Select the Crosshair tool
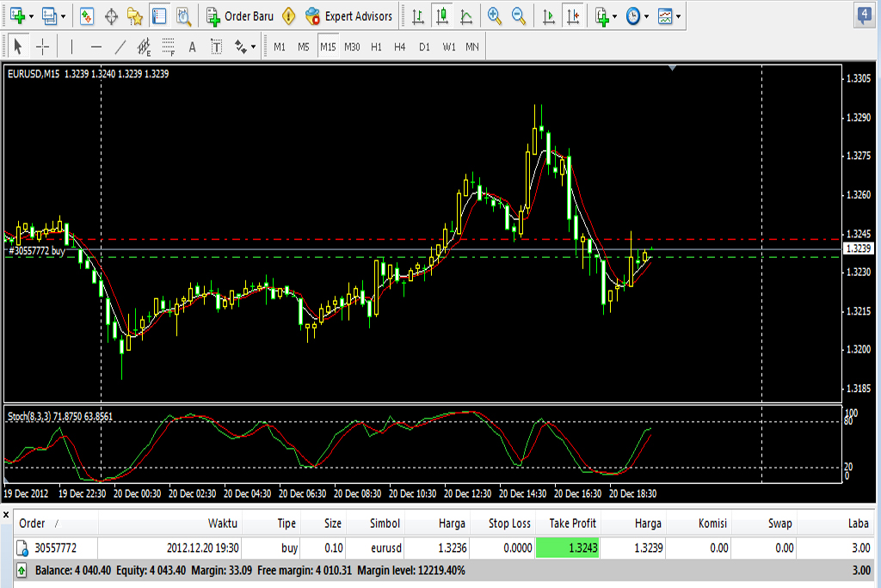 pyautogui.click(x=43, y=46)
